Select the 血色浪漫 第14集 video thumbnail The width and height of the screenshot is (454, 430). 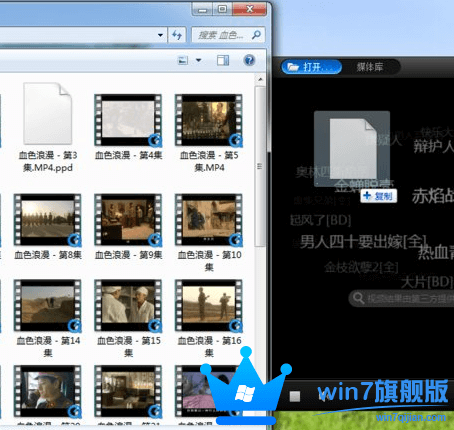pyautogui.click(x=47, y=306)
